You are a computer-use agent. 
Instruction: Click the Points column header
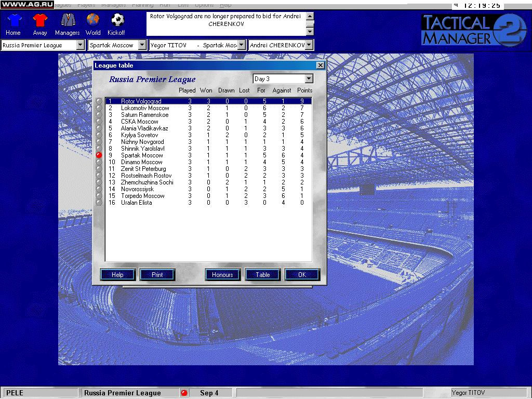[304, 90]
